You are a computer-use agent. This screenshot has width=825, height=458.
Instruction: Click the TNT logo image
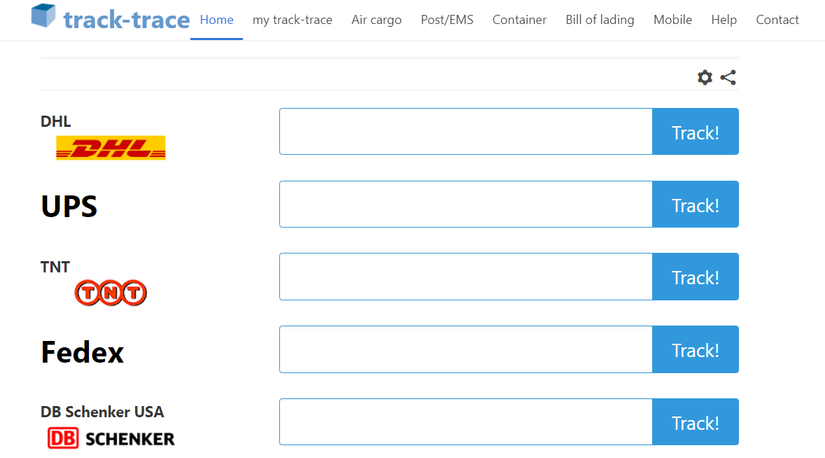(x=111, y=292)
